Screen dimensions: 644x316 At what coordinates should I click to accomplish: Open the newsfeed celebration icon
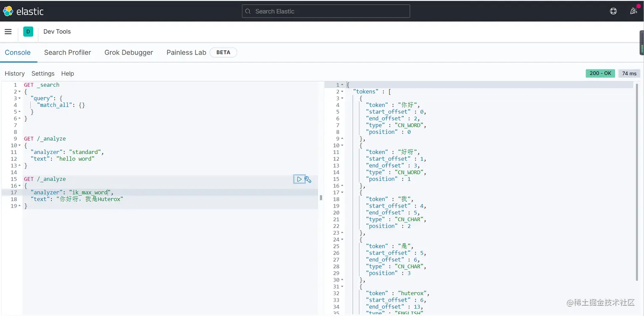(633, 11)
